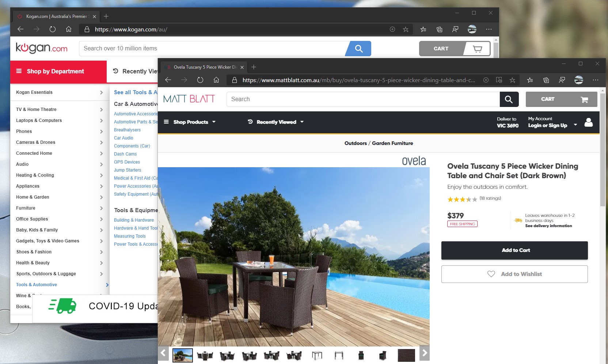Screen dimensions: 608x364
Task: Open See delivery information link
Action: pos(548,226)
